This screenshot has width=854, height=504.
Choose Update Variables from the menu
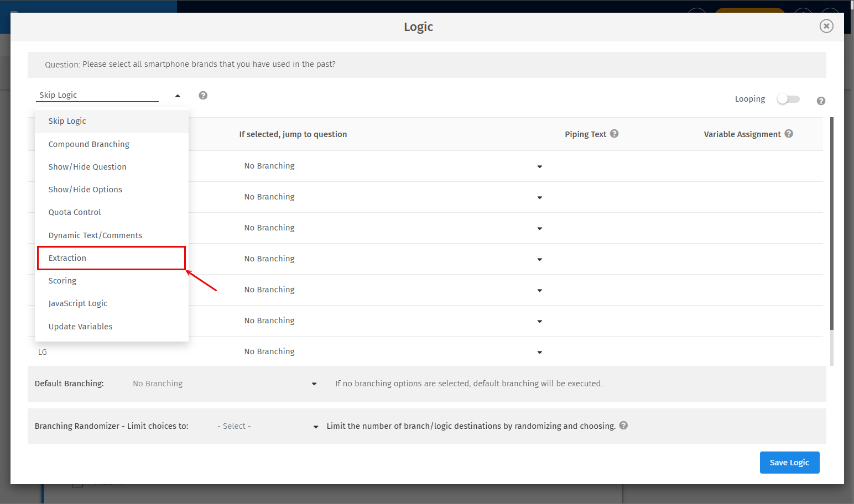(80, 326)
